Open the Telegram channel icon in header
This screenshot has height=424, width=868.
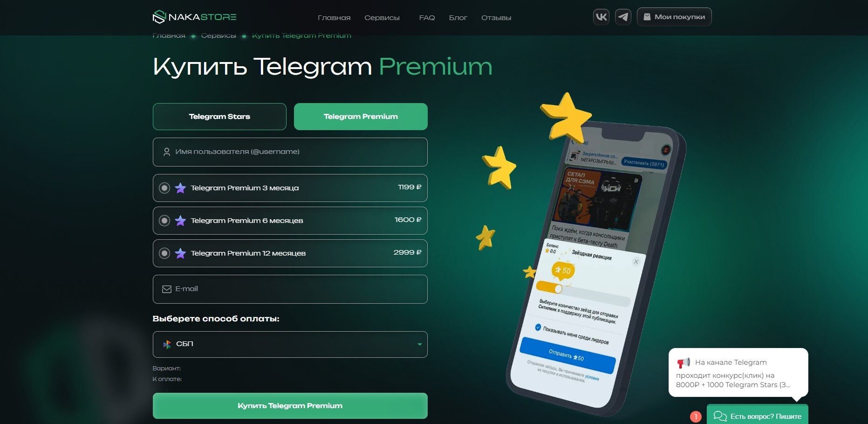click(623, 17)
